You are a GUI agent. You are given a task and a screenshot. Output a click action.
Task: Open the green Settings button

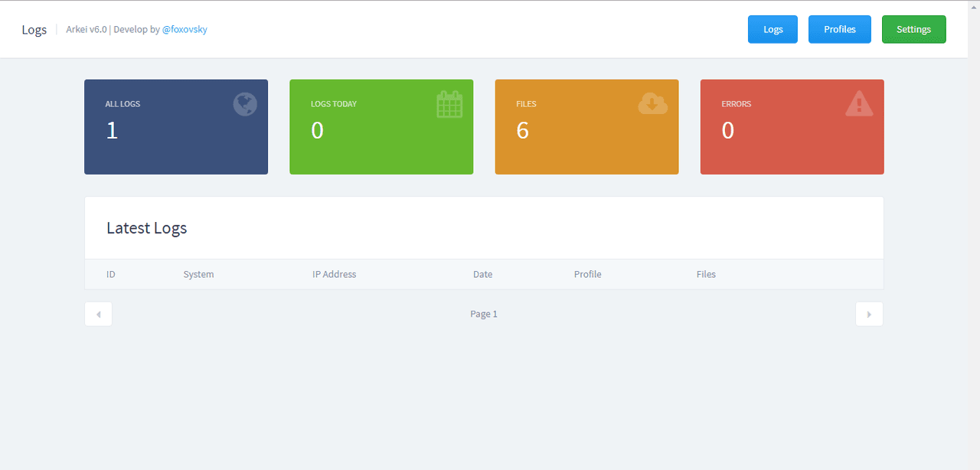(913, 29)
